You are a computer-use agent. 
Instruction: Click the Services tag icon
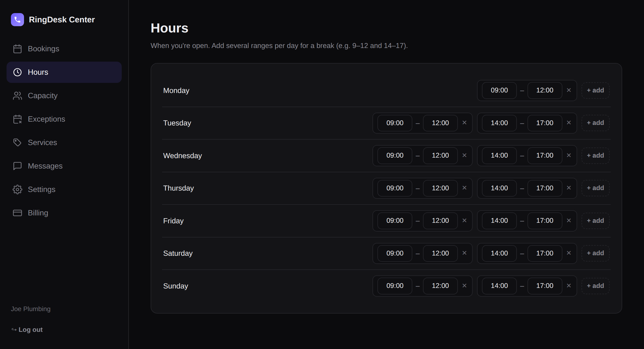(17, 143)
